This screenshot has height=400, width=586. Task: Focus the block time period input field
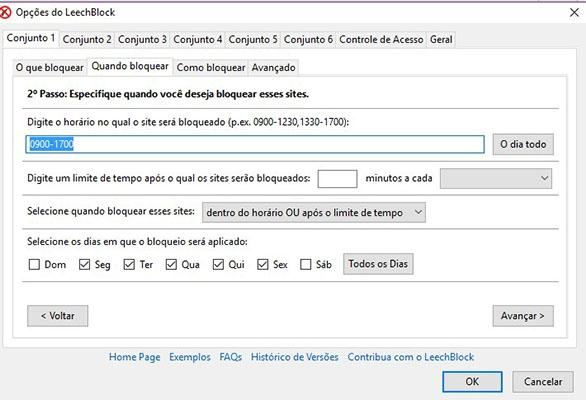255,144
